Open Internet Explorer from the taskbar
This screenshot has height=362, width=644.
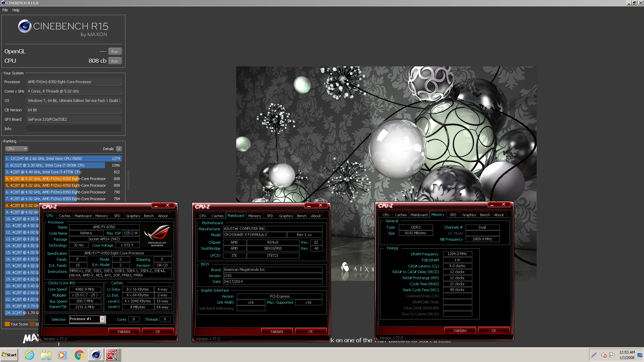30,355
